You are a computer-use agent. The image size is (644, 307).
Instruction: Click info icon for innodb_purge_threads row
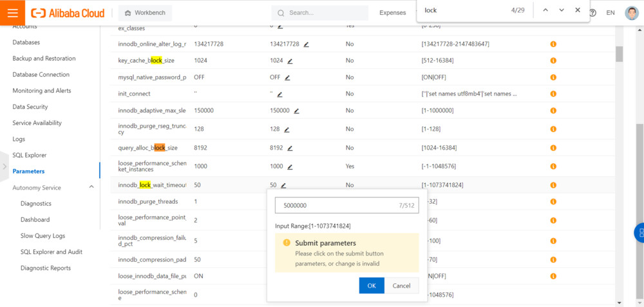[x=553, y=202]
